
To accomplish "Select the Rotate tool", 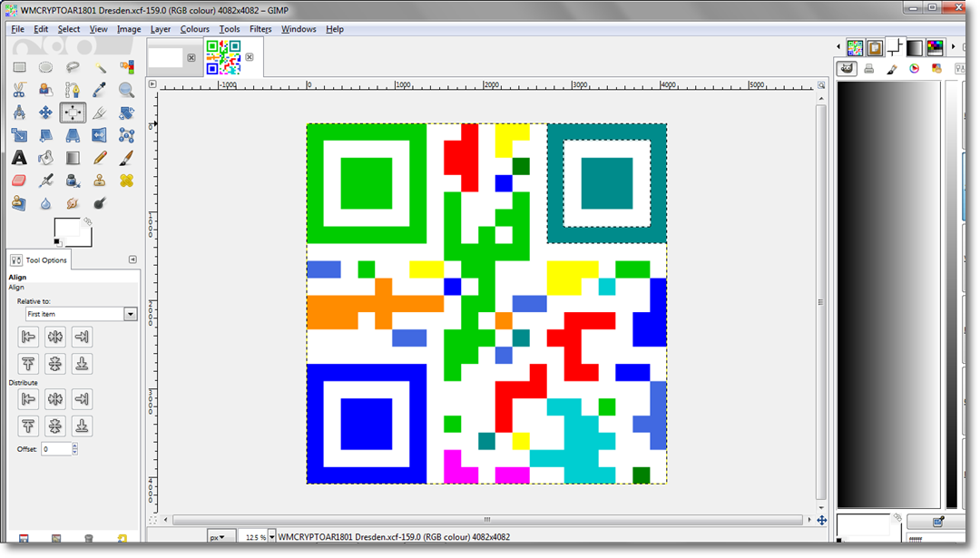I will click(x=126, y=113).
